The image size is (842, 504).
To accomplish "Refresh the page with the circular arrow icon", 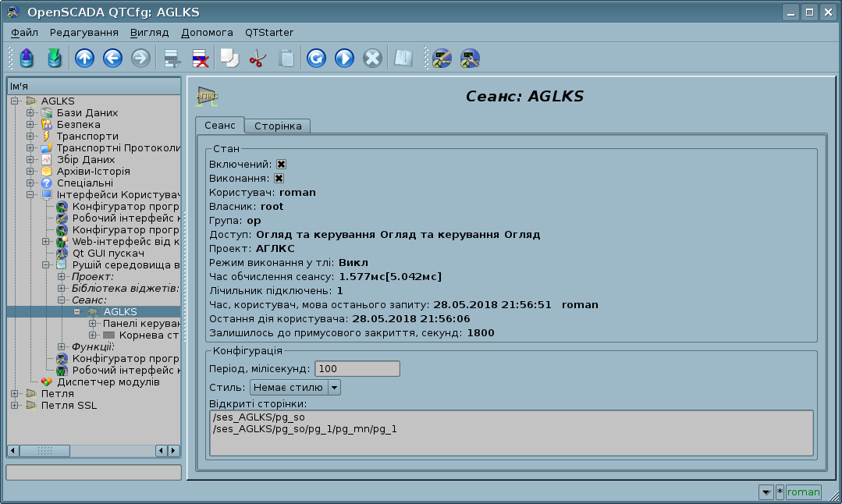I will tap(316, 58).
